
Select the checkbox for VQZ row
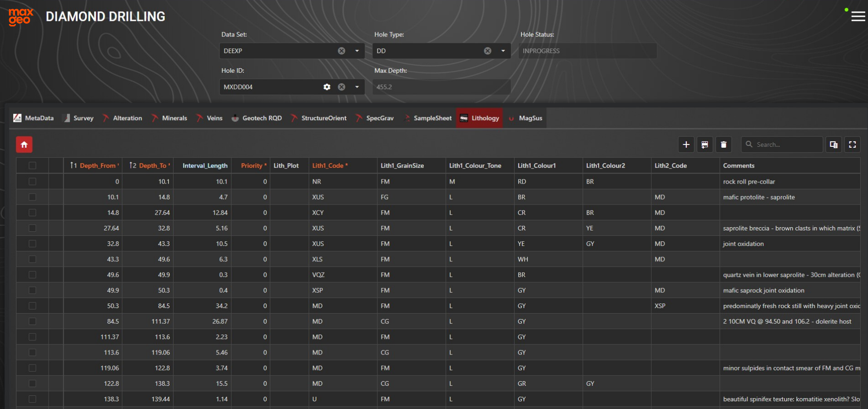click(x=32, y=275)
